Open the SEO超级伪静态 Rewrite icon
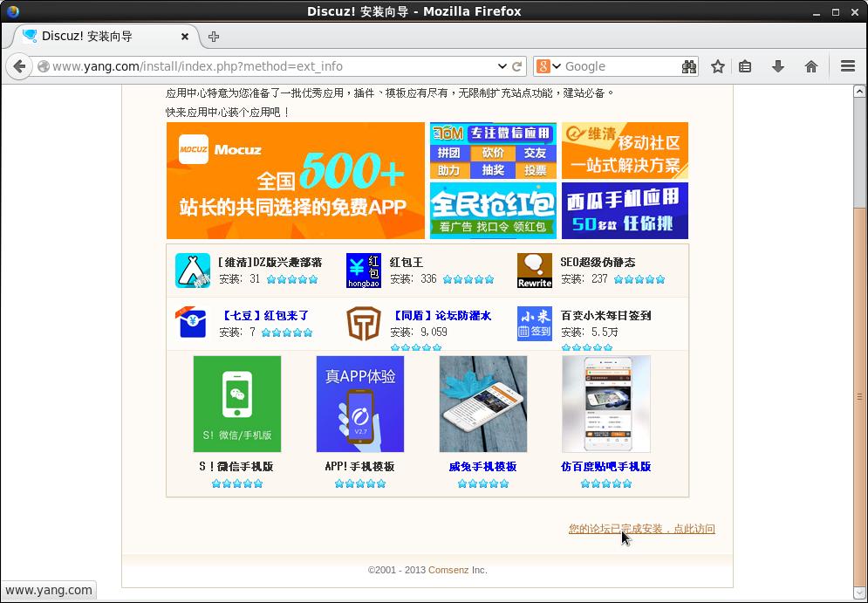The image size is (868, 603). (534, 271)
